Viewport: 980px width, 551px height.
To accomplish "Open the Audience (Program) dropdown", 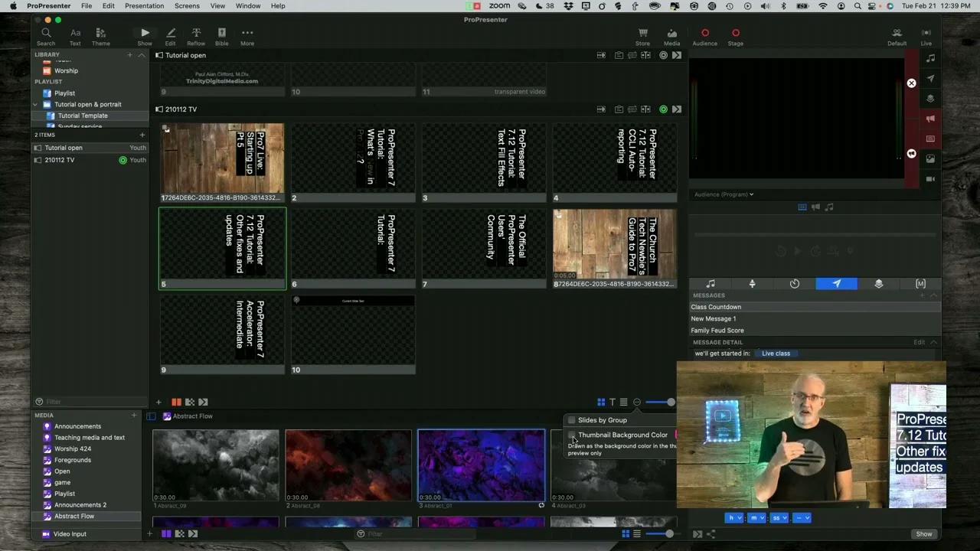I will [x=723, y=194].
